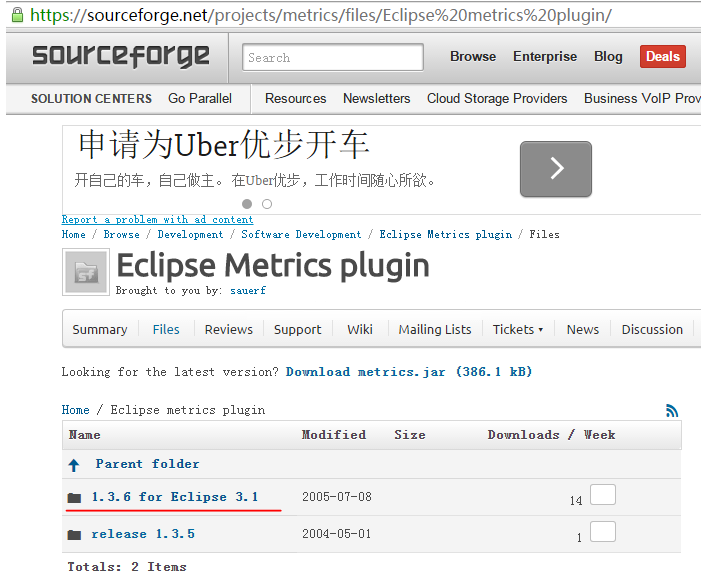The width and height of the screenshot is (706, 577).
Task: Click the ad next arrow button
Action: click(x=556, y=169)
